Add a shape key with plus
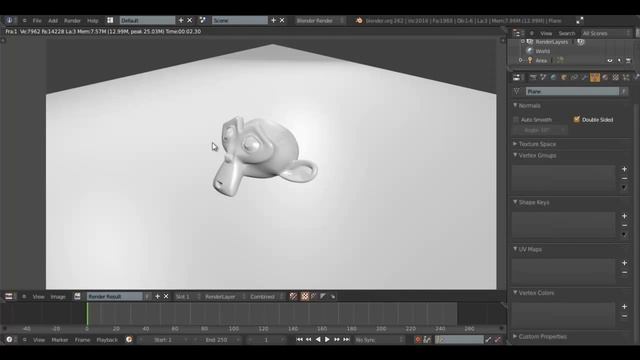 point(624,216)
